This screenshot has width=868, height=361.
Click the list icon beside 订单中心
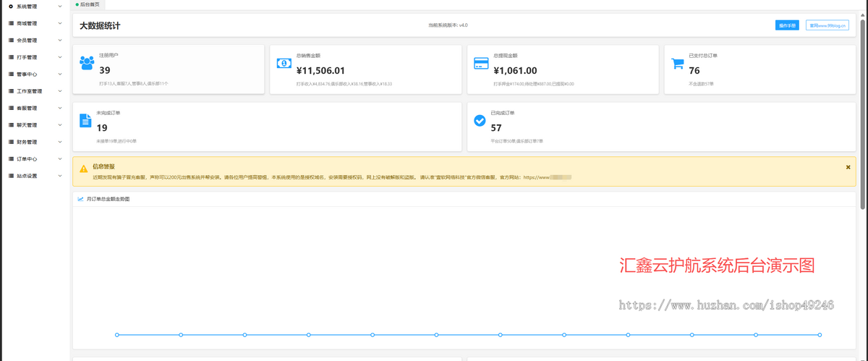(x=11, y=158)
